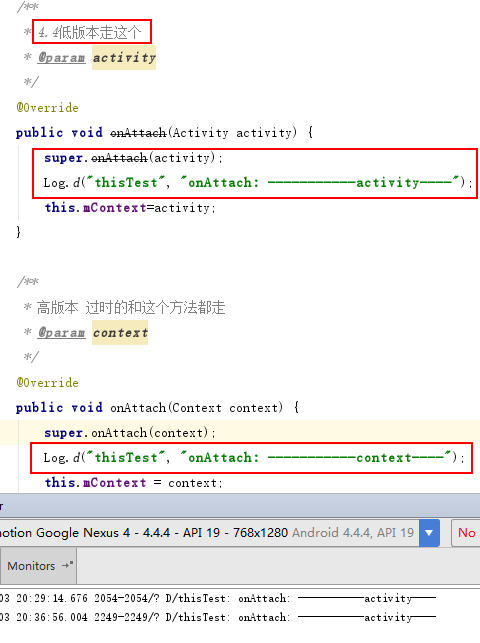Click the first @Override annotation
The image size is (480, 643).
[47, 108]
